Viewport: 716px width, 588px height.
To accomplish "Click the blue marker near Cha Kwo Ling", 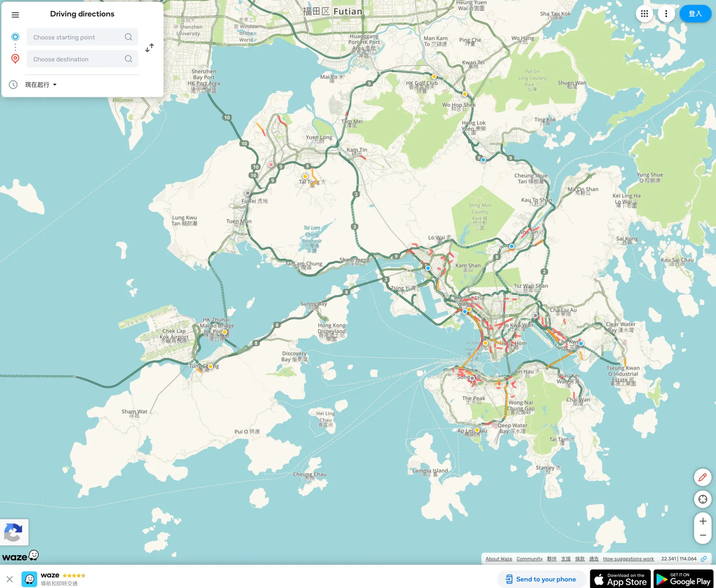I will click(581, 343).
